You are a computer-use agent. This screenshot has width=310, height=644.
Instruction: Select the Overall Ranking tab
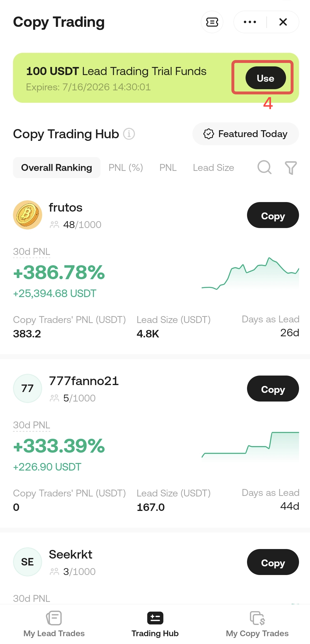coord(57,168)
